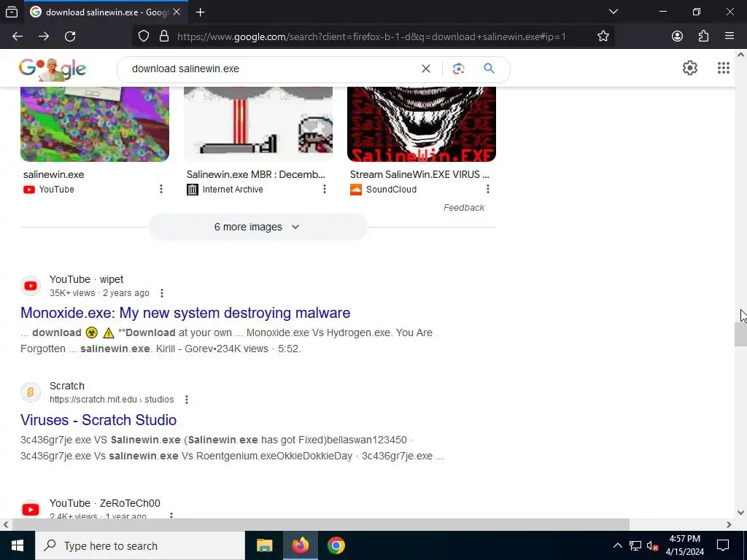The image size is (747, 560).
Task: Click the YouTube favicon for wipet result
Action: pyautogui.click(x=31, y=286)
